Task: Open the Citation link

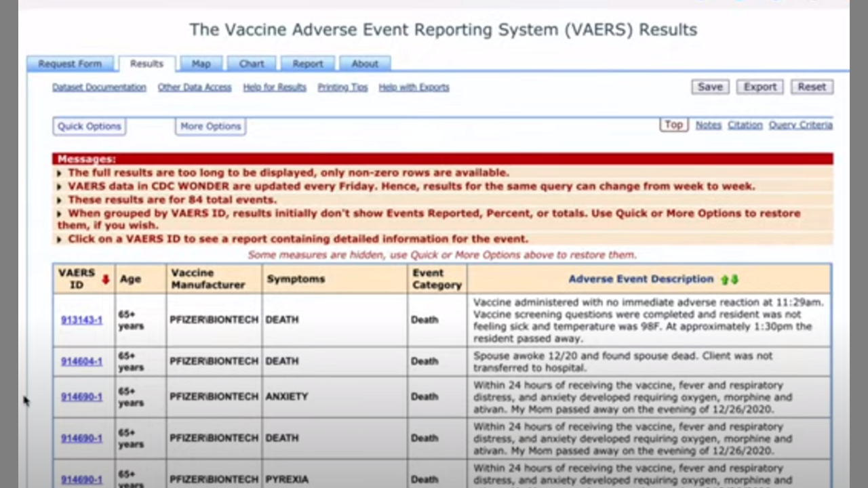Action: click(x=745, y=125)
